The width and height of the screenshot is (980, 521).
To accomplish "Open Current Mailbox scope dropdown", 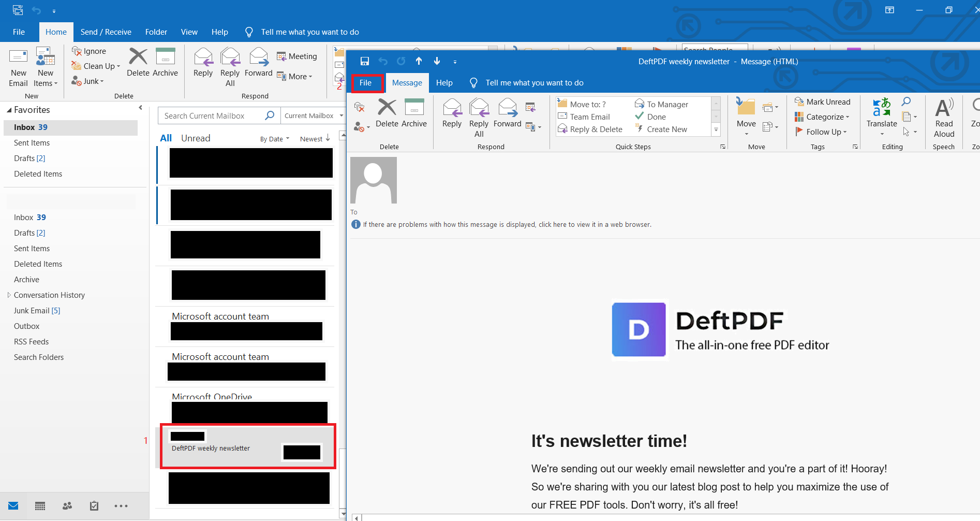I will [x=314, y=115].
